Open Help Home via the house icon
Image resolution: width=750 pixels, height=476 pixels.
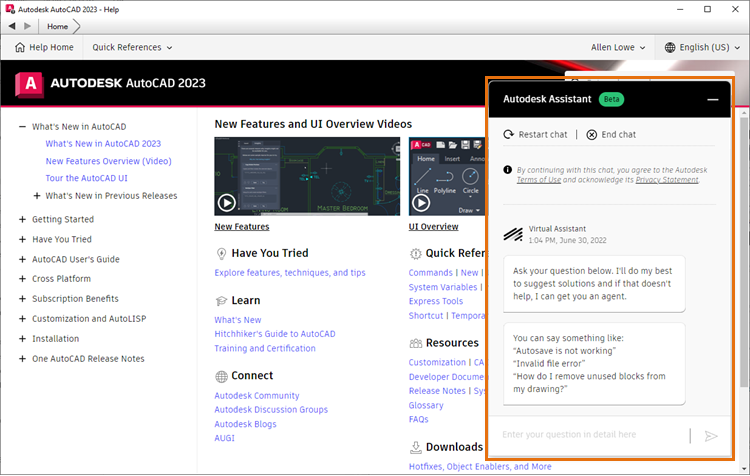point(20,47)
